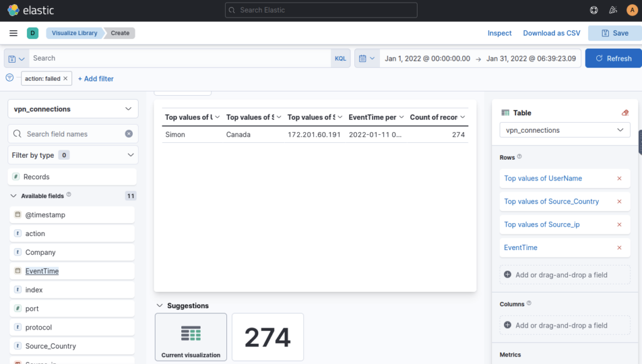Viewport: 642px width, 364px height.
Task: Open the date quick menu calendar icon
Action: point(367,58)
